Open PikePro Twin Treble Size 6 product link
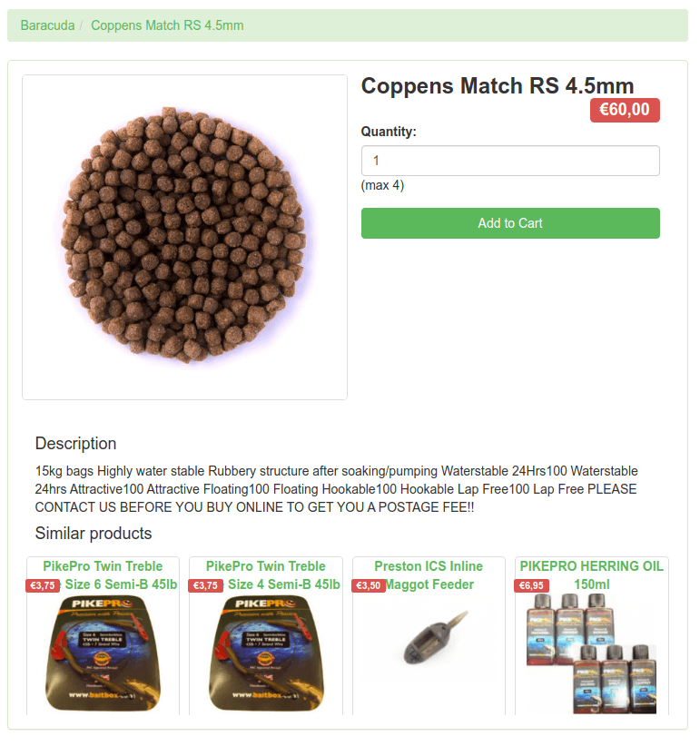This screenshot has height=746, width=700. pos(103,575)
